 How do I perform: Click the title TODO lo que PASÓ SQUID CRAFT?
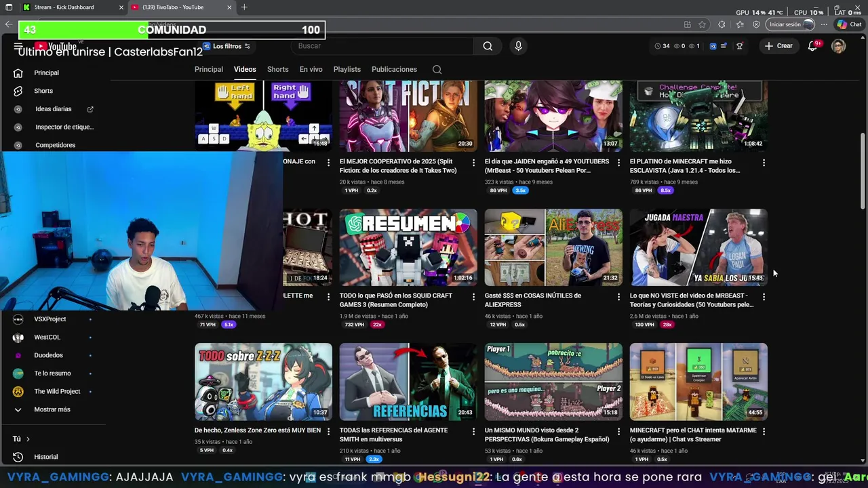pos(396,300)
